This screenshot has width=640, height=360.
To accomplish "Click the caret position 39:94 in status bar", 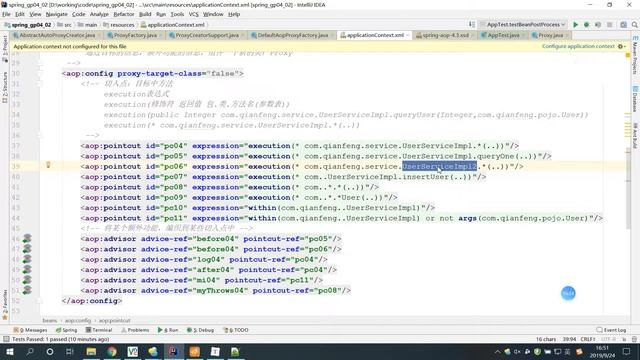I will 569,339.
